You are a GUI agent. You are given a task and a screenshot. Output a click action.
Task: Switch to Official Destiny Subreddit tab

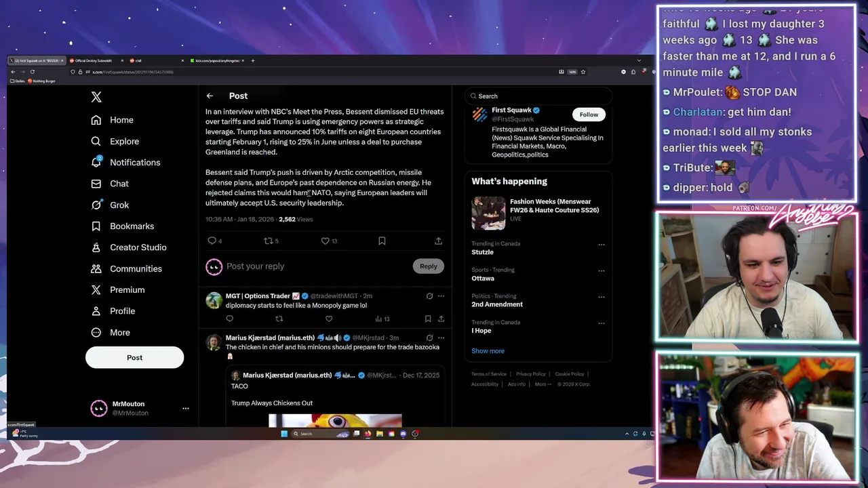(94, 61)
